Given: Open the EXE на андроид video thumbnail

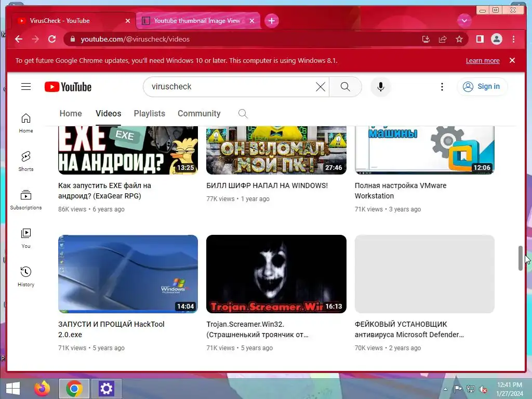Looking at the screenshot, I should point(128,150).
